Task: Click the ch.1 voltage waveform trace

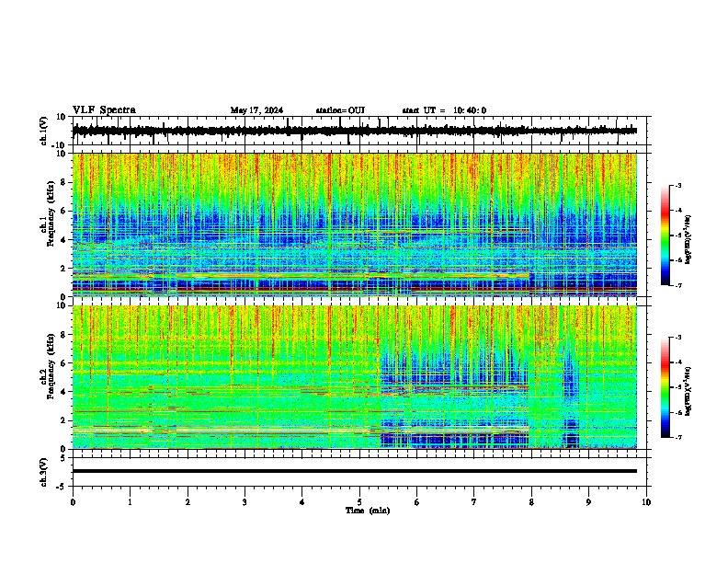Action: click(x=355, y=131)
